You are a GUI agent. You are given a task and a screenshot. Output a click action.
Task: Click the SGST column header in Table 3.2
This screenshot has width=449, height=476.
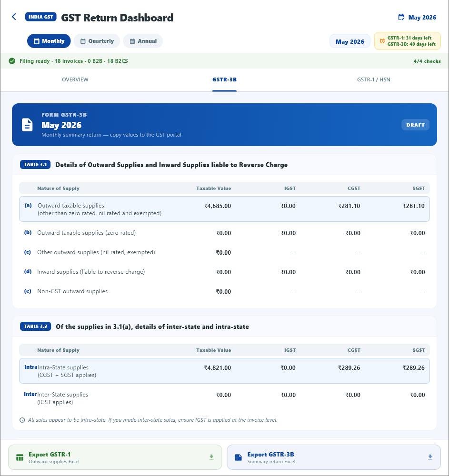[x=419, y=350]
